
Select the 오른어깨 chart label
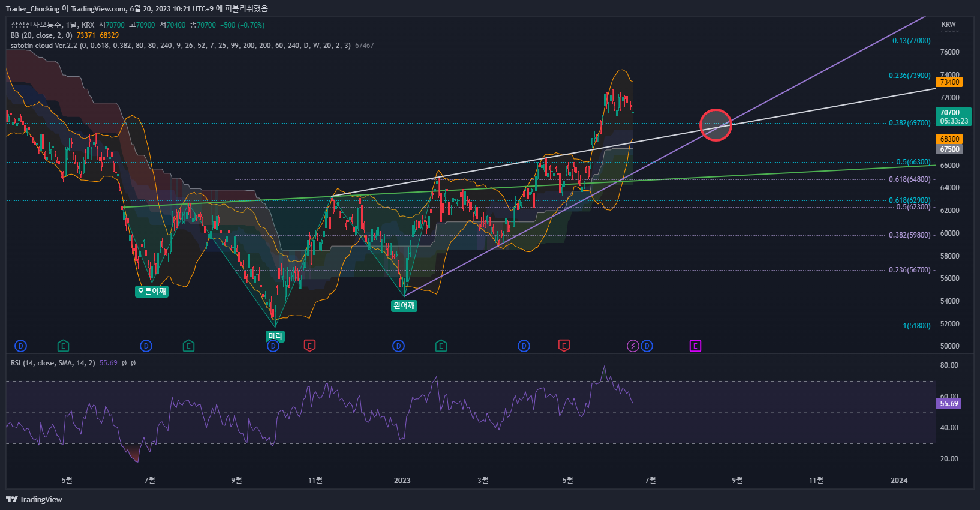click(x=152, y=291)
